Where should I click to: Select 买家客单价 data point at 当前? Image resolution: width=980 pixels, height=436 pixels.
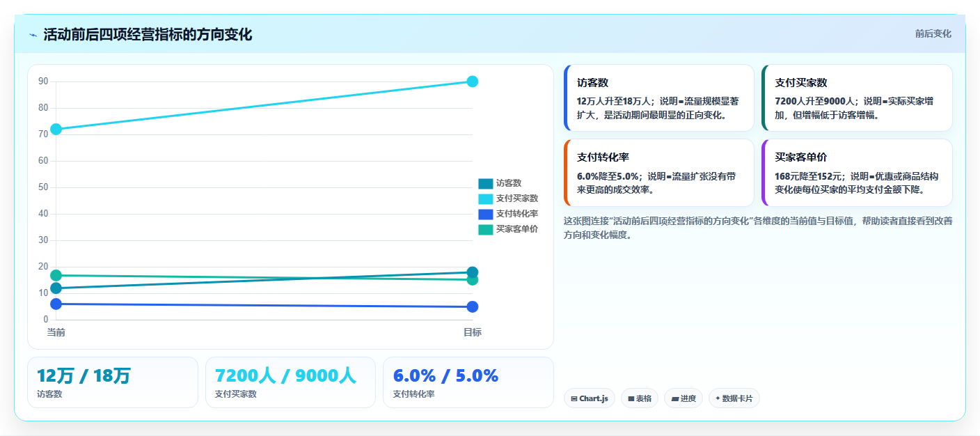[56, 276]
